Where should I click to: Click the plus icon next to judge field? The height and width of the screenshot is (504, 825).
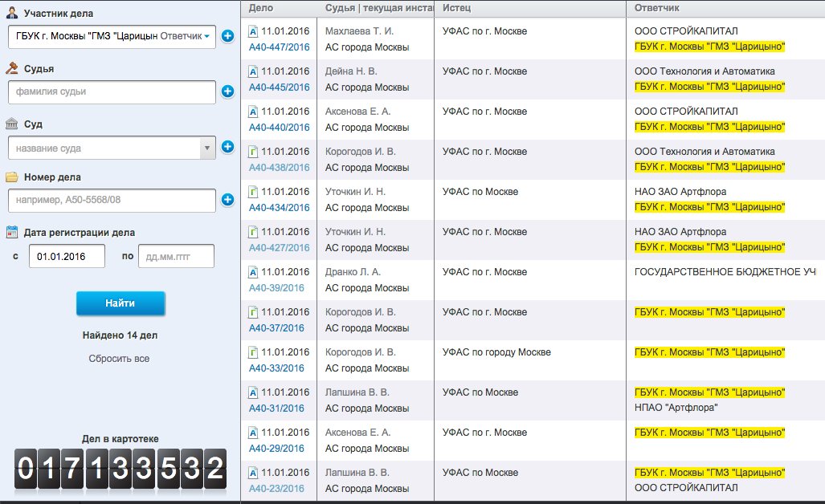(228, 91)
